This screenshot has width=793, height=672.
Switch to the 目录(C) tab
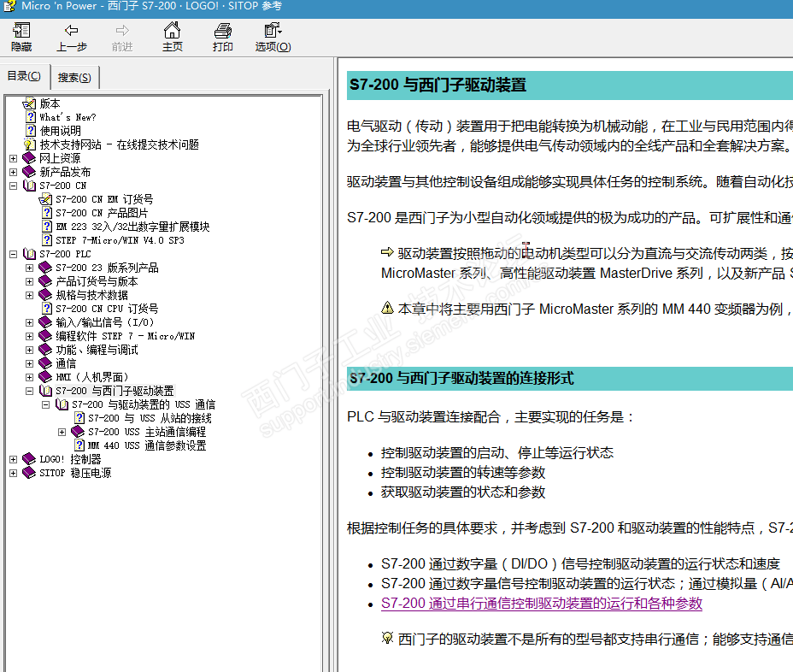(x=24, y=76)
